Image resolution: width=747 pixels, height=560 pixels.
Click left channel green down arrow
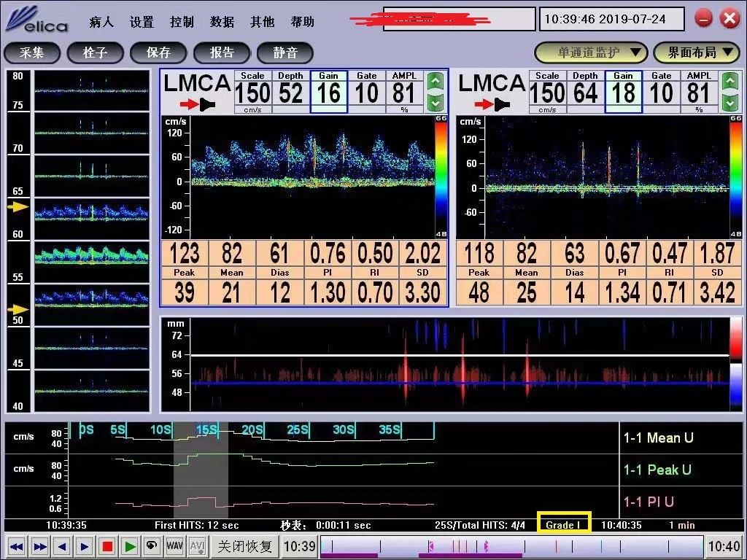coord(436,103)
